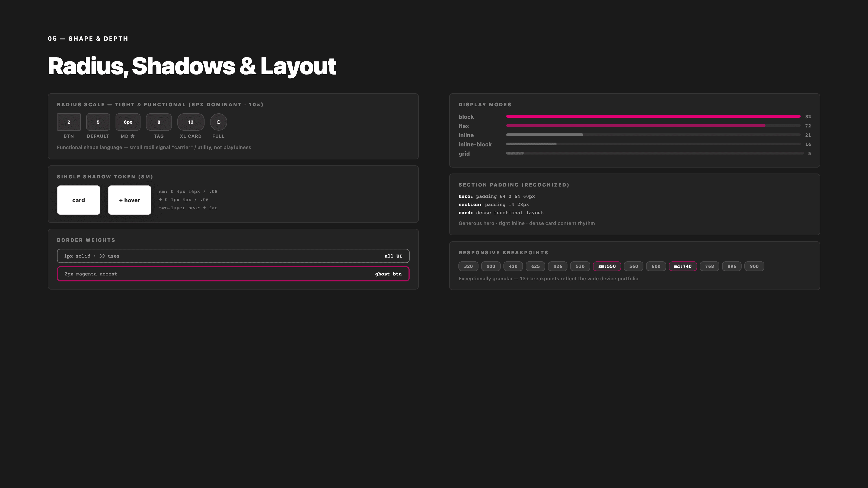Click the value 82 next to block
The width and height of the screenshot is (868, 488).
808,117
